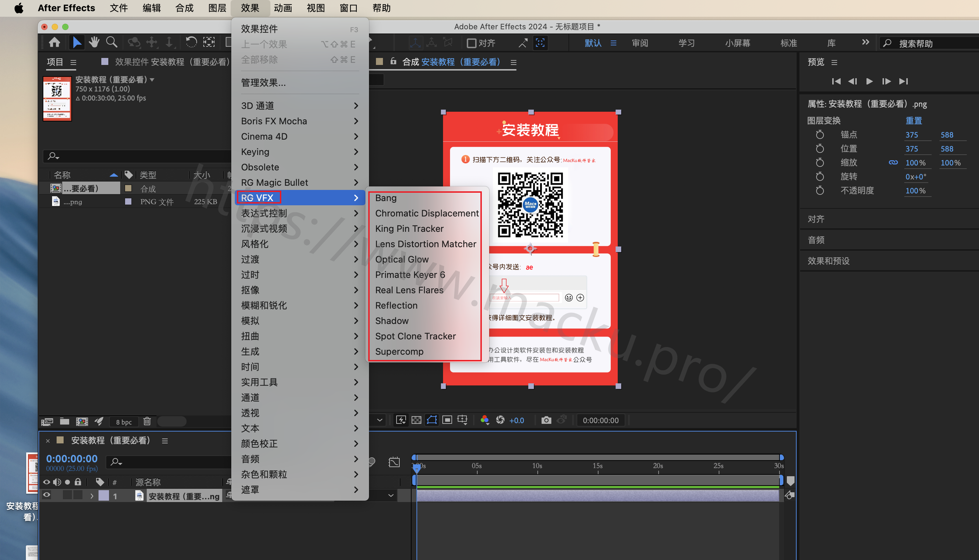Image resolution: width=979 pixels, height=560 pixels.
Task: Click the 8 bpc color depth button
Action: [124, 422]
